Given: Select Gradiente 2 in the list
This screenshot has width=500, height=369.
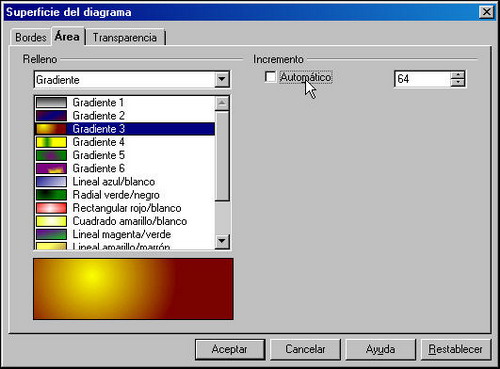Looking at the screenshot, I should click(x=125, y=116).
